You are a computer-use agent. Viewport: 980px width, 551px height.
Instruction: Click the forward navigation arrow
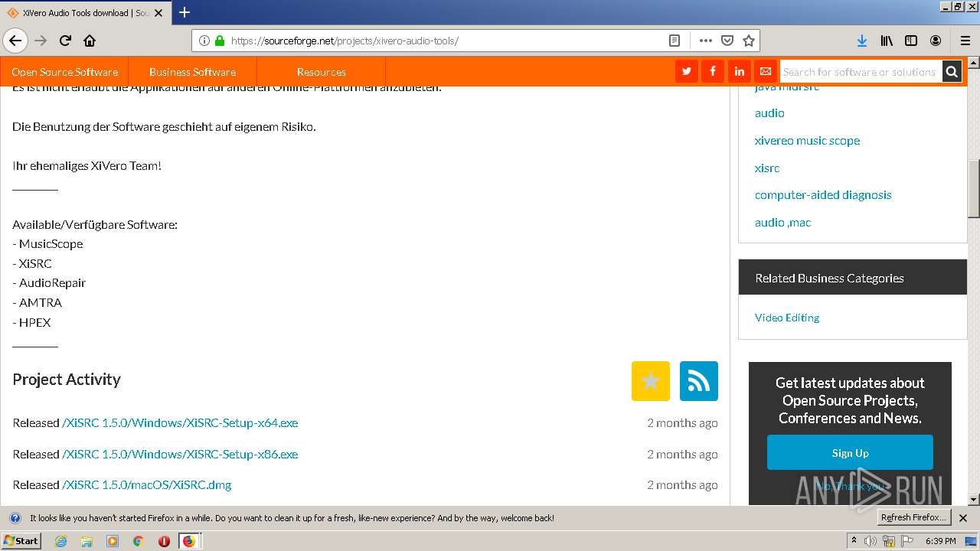(41, 41)
